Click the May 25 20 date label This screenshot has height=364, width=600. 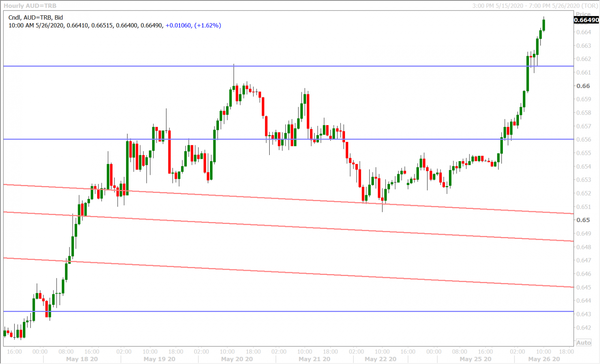[x=475, y=359]
